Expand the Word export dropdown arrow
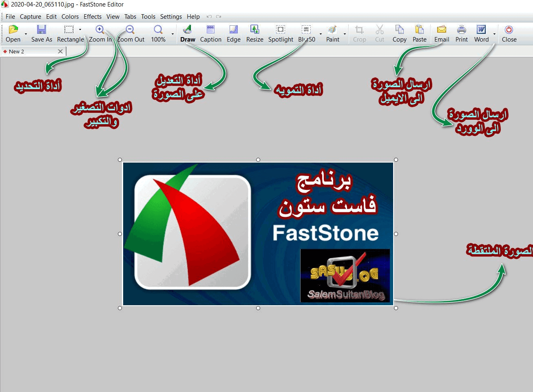The height and width of the screenshot is (392, 533). pyautogui.click(x=494, y=34)
